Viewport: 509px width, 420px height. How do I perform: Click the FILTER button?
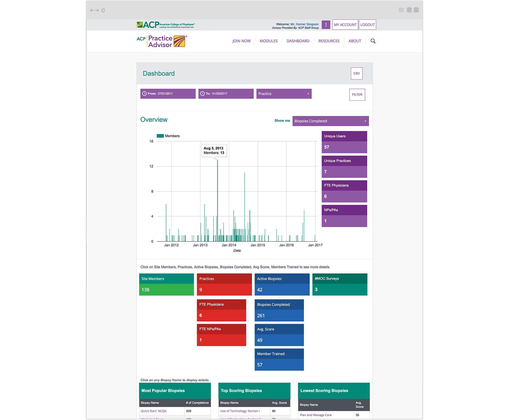[x=357, y=95]
